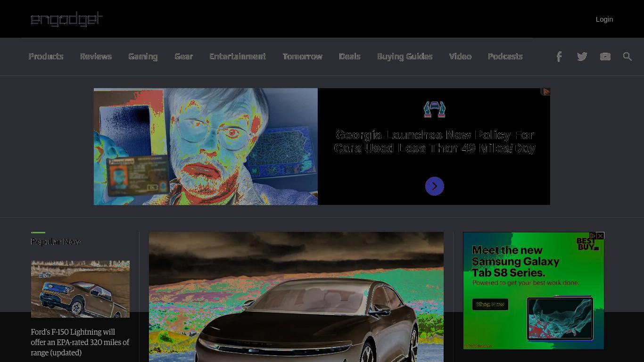Click the round arrow button in Georgia ad
This screenshot has height=362, width=644.
tap(435, 186)
